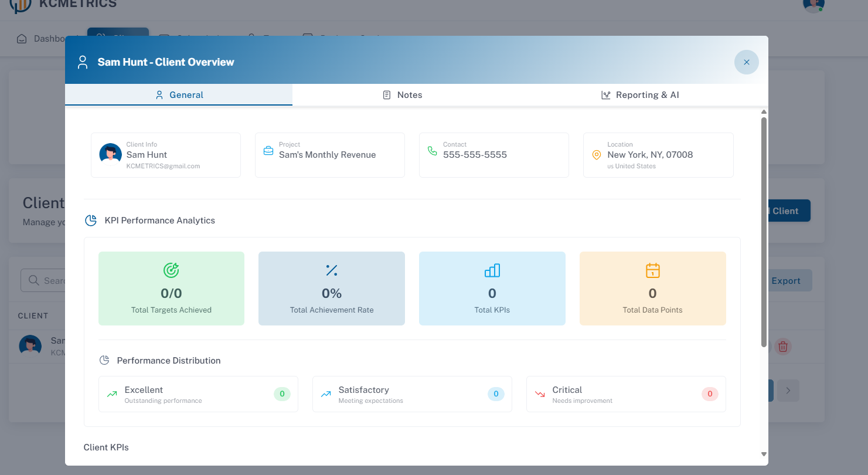Viewport: 868px width, 475px height.
Task: Click the Excellent count badge
Action: pos(282,394)
